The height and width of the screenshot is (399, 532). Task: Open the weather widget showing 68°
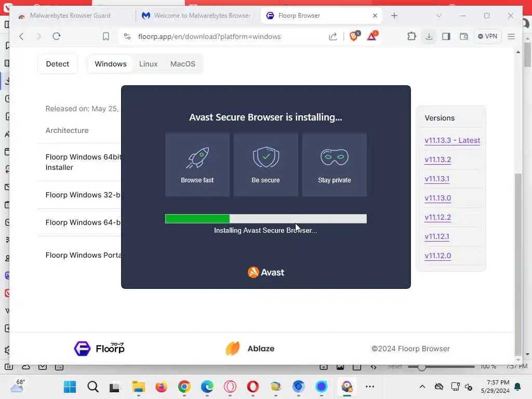point(18,386)
